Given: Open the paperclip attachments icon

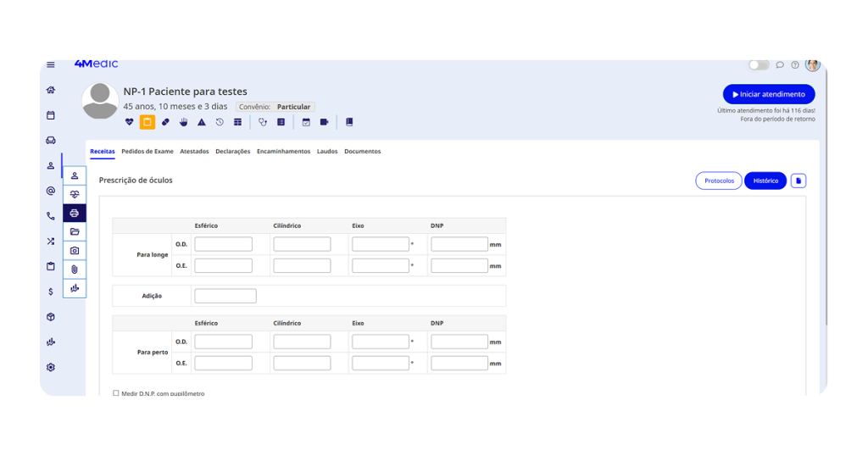Looking at the screenshot, I should [x=75, y=270].
